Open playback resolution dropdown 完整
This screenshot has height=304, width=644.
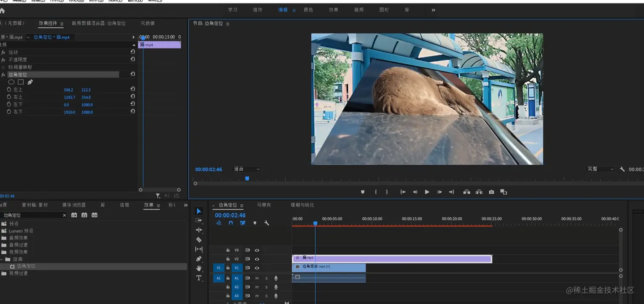tap(601, 169)
